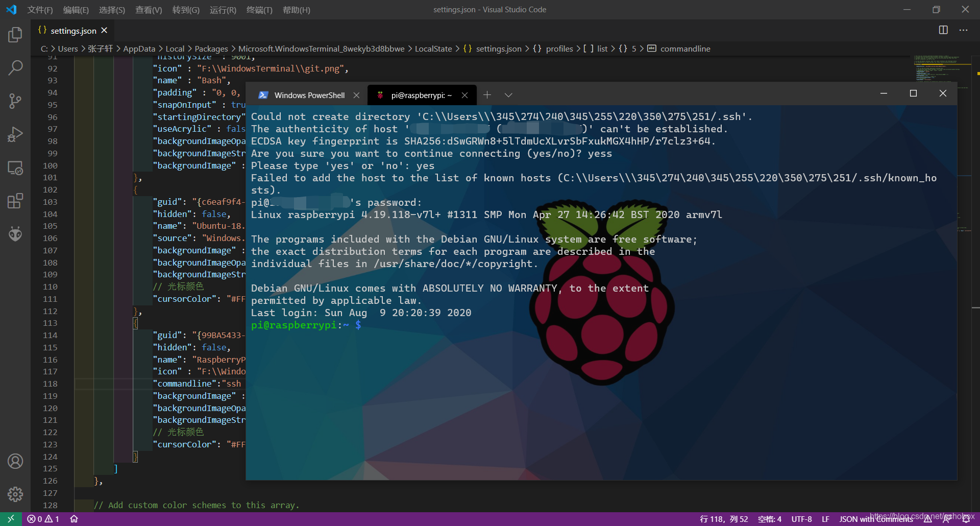This screenshot has height=526, width=980.
Task: Click the comment // Add custom color schemes
Action: (x=197, y=505)
